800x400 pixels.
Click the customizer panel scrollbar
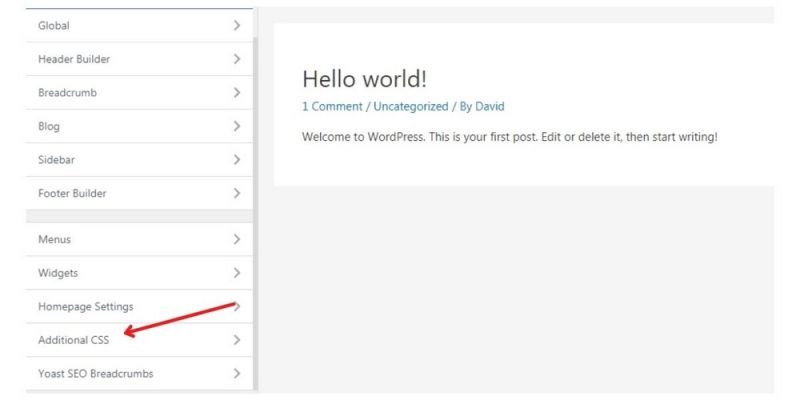click(256, 212)
